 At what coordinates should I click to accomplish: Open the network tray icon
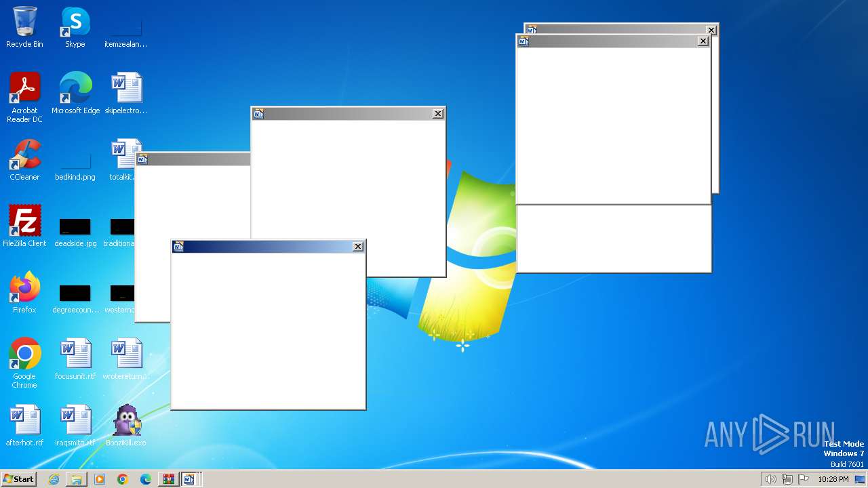[787, 479]
